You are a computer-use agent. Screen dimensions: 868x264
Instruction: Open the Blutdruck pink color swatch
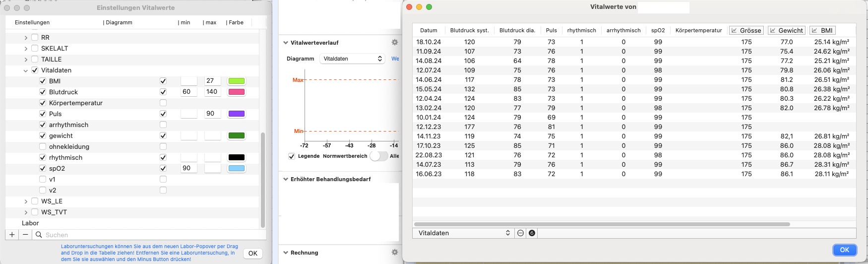[237, 92]
